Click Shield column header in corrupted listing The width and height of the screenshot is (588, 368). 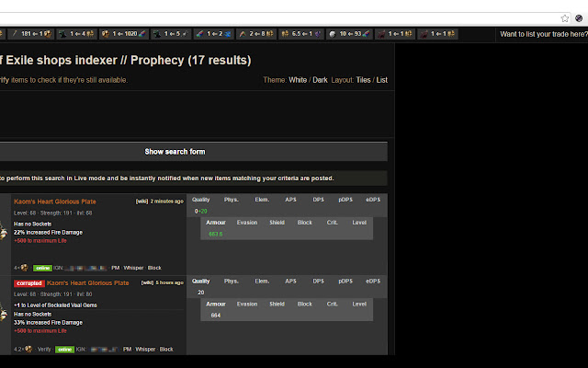pyautogui.click(x=277, y=305)
